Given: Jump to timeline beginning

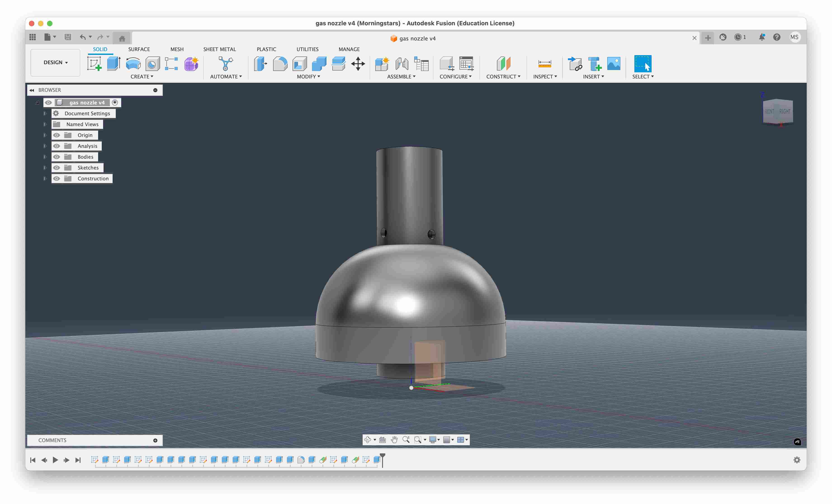Looking at the screenshot, I should 33,460.
